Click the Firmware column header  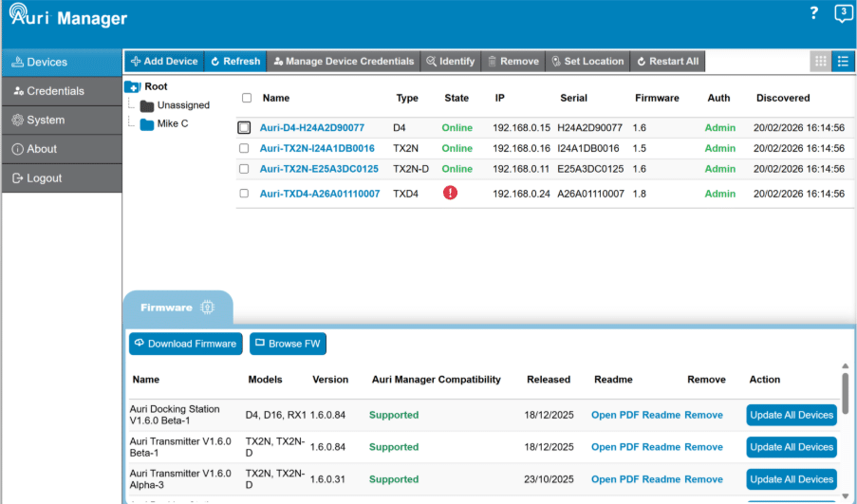point(657,99)
